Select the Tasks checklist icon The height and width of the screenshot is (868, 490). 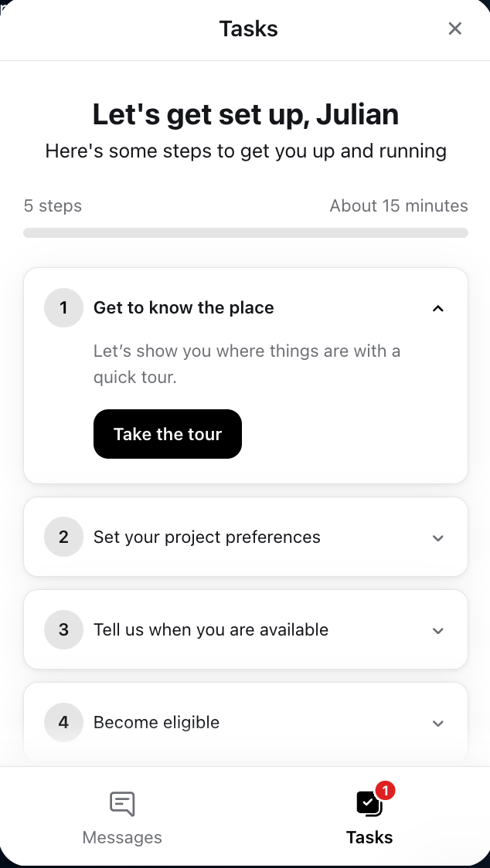click(369, 804)
